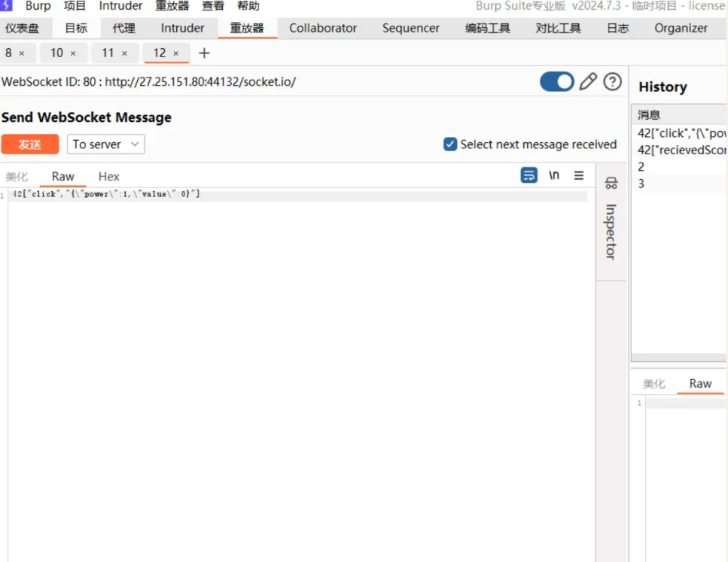
Task: Click the 发送 send button
Action: tap(29, 144)
